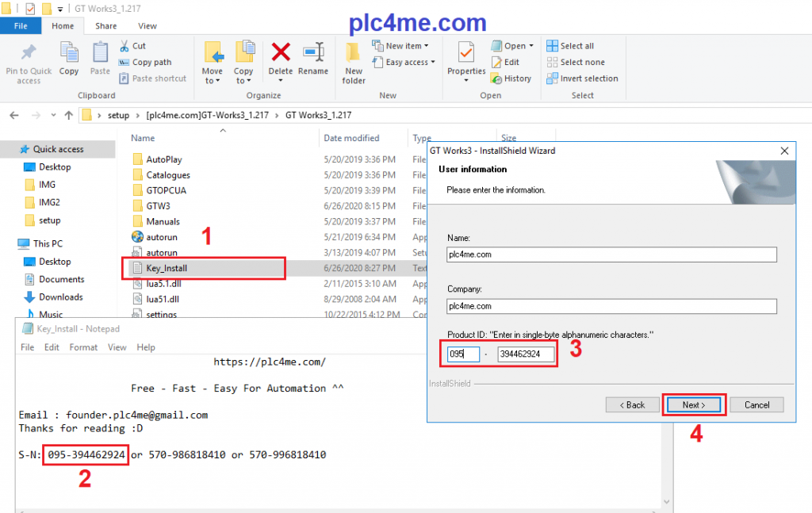This screenshot has height=513, width=812.
Task: Click the Copy path icon
Action: point(124,62)
